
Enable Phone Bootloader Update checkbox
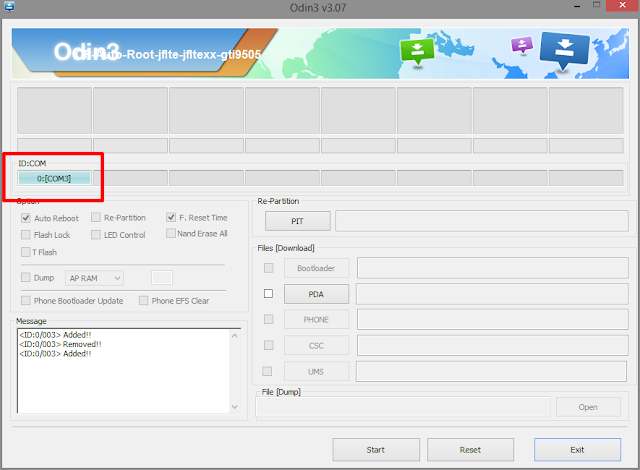pyautogui.click(x=26, y=301)
